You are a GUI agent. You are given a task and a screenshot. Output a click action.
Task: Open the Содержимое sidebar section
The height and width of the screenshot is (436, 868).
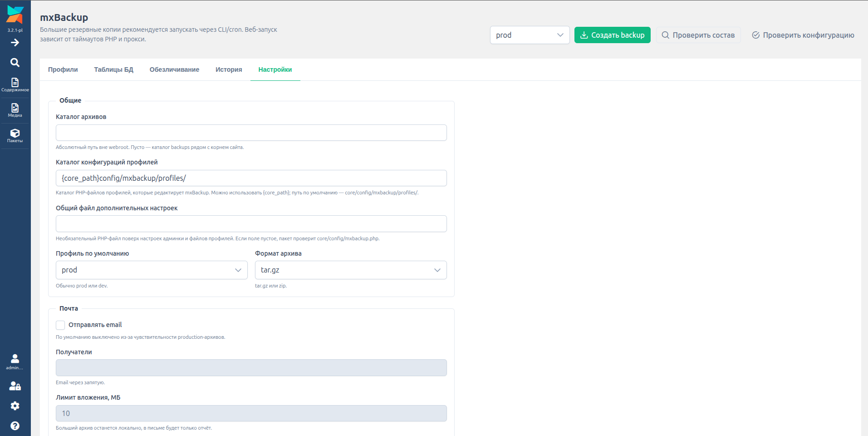(x=15, y=84)
